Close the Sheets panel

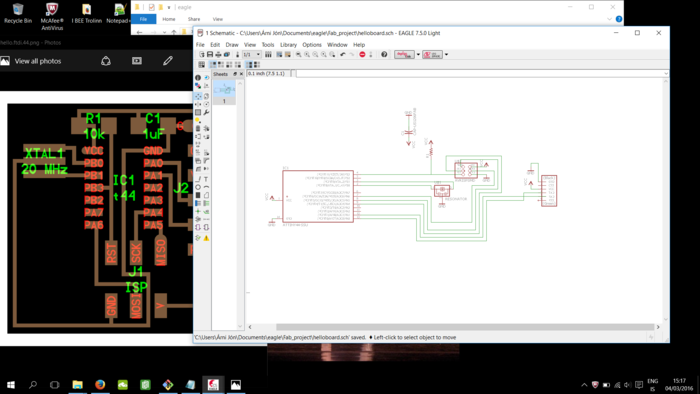tap(242, 74)
